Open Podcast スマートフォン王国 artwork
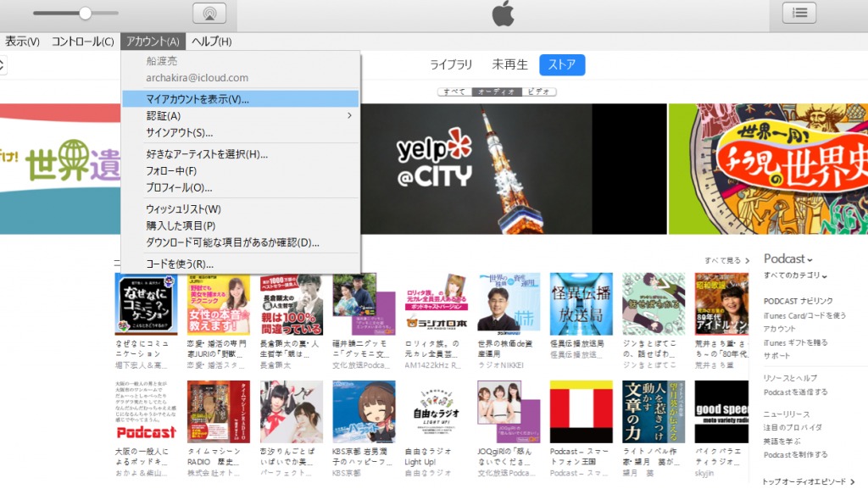 581,412
